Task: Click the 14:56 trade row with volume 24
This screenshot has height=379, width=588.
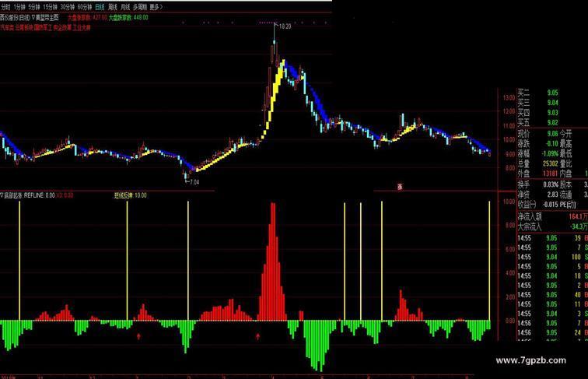Action: click(553, 332)
